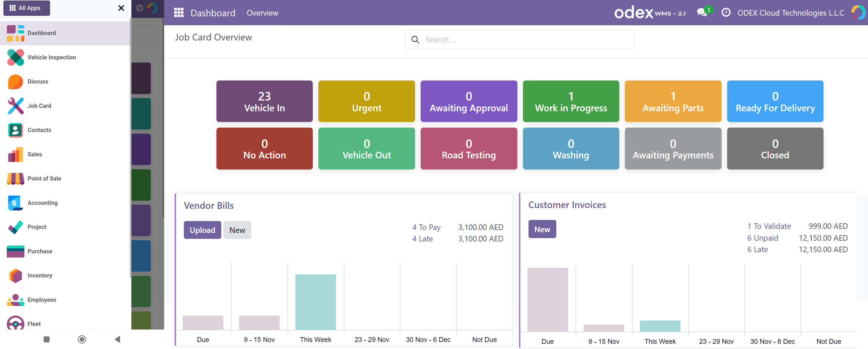Open the Point of Sale app
868x349 pixels.
pos(44,178)
